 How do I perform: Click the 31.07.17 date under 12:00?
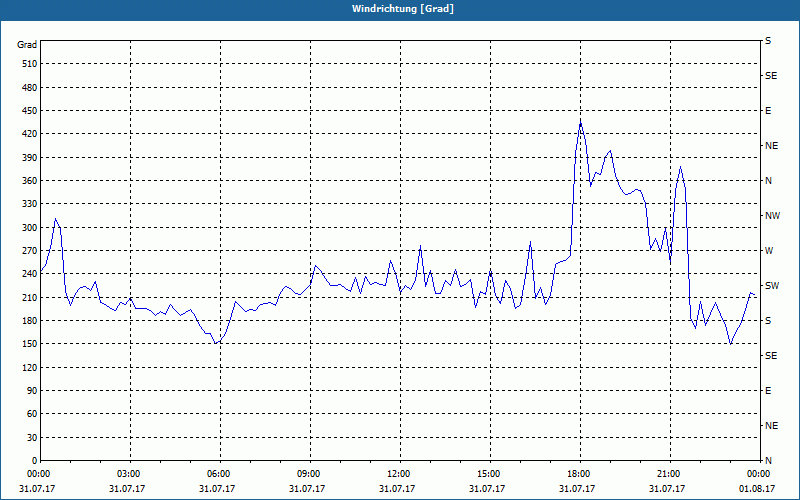click(x=397, y=488)
